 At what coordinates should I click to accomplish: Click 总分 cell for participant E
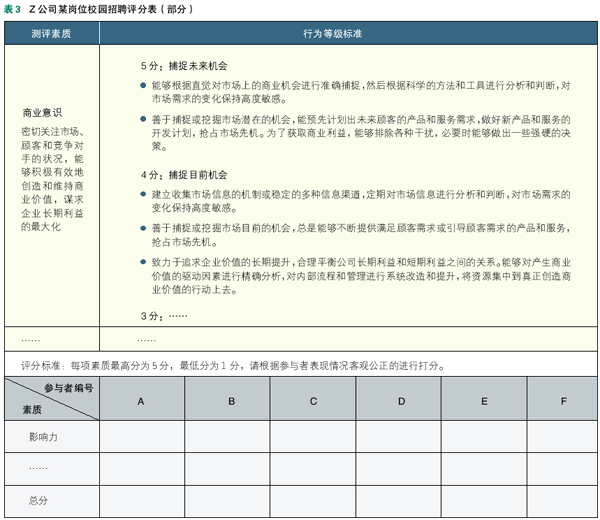point(485,500)
